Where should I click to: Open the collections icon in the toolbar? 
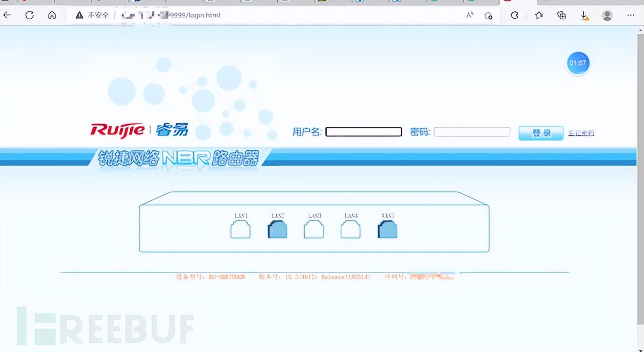(562, 15)
